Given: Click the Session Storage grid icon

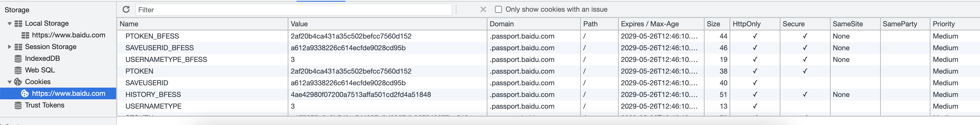Looking at the screenshot, I should point(18,47).
